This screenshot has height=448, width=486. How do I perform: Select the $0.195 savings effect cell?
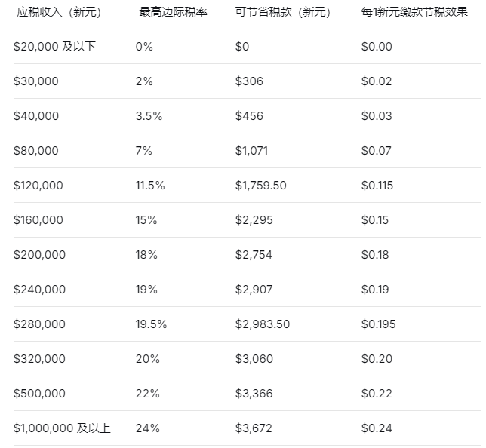pyautogui.click(x=378, y=324)
